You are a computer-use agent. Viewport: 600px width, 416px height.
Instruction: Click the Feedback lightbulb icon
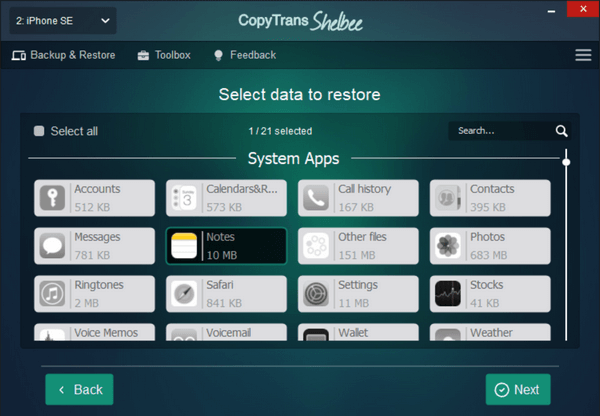click(218, 55)
